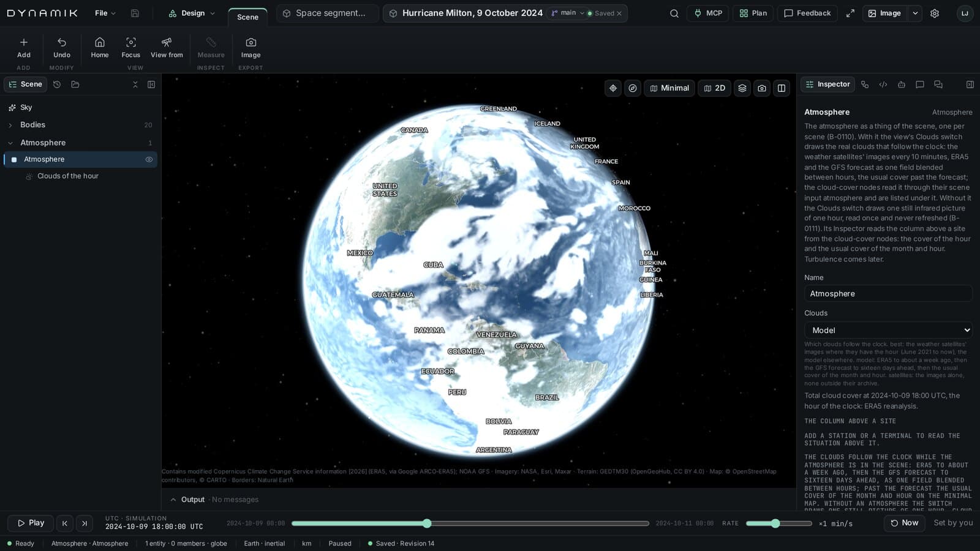The width and height of the screenshot is (980, 551).
Task: Toggle the left Scene sidebar panel icon
Action: [151, 84]
